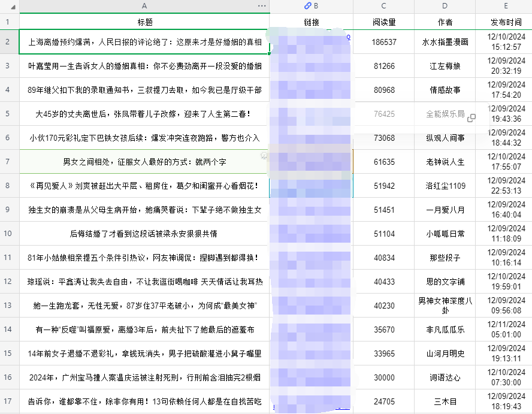Click the copy icon beside 全能娱乐局
Viewport: 532px width, 414px height.
pos(471,118)
